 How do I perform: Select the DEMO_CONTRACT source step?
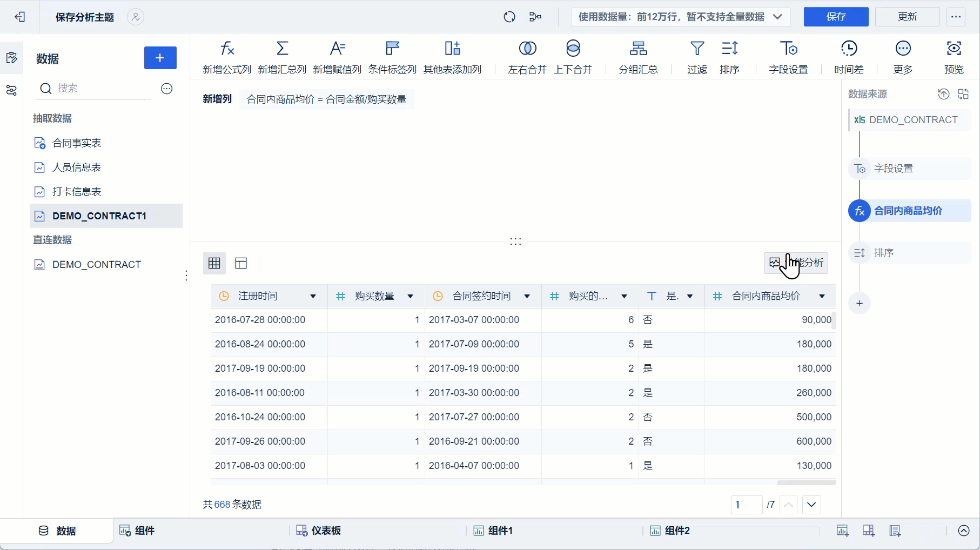coord(910,120)
